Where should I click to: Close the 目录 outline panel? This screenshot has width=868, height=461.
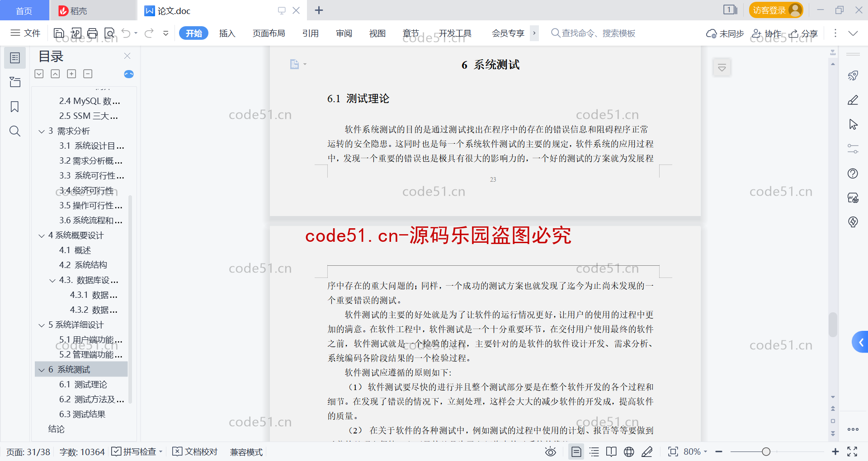(127, 56)
